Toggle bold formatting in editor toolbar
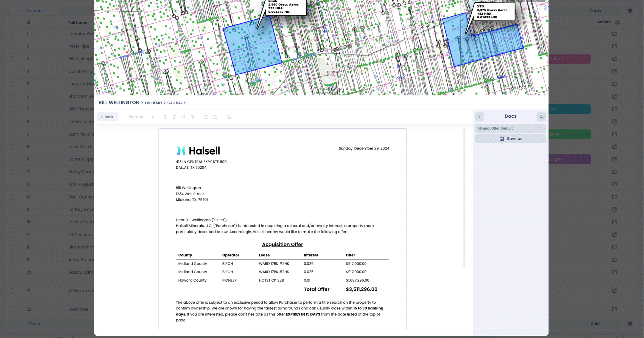The image size is (644, 338). click(x=165, y=117)
